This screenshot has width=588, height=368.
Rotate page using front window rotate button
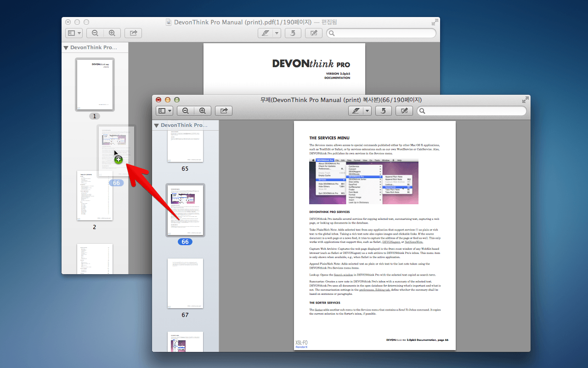pyautogui.click(x=384, y=111)
